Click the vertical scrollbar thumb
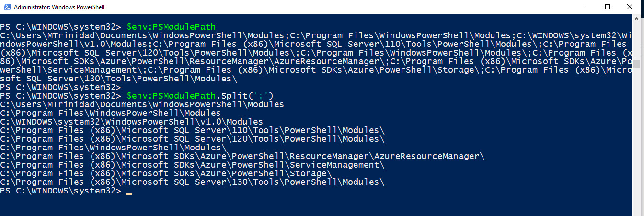This screenshot has height=216, width=644. (x=637, y=64)
